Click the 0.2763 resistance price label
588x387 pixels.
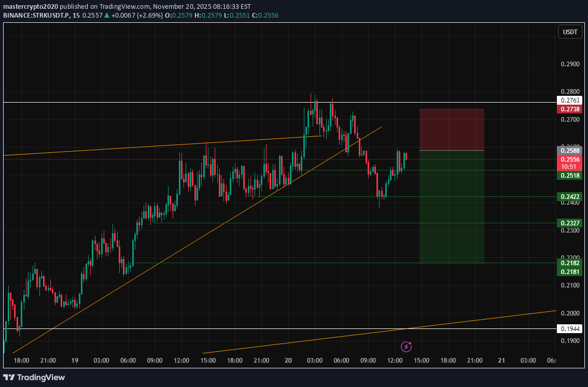(x=569, y=100)
